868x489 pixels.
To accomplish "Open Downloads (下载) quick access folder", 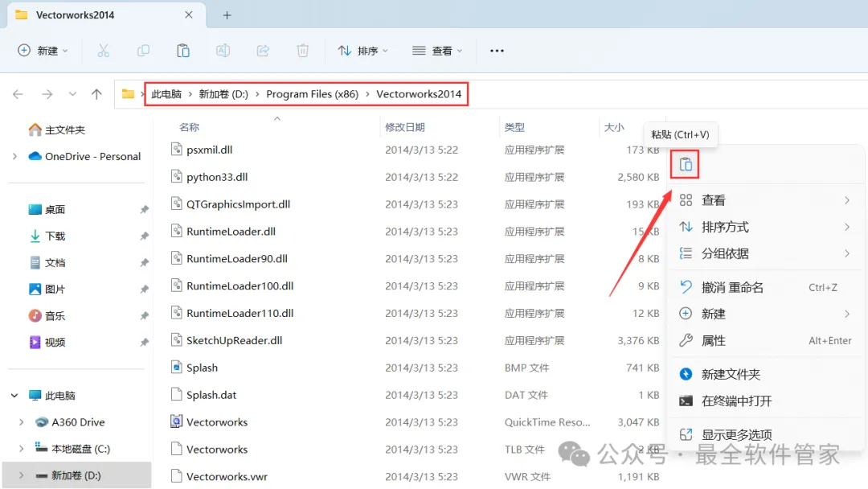I will [47, 236].
